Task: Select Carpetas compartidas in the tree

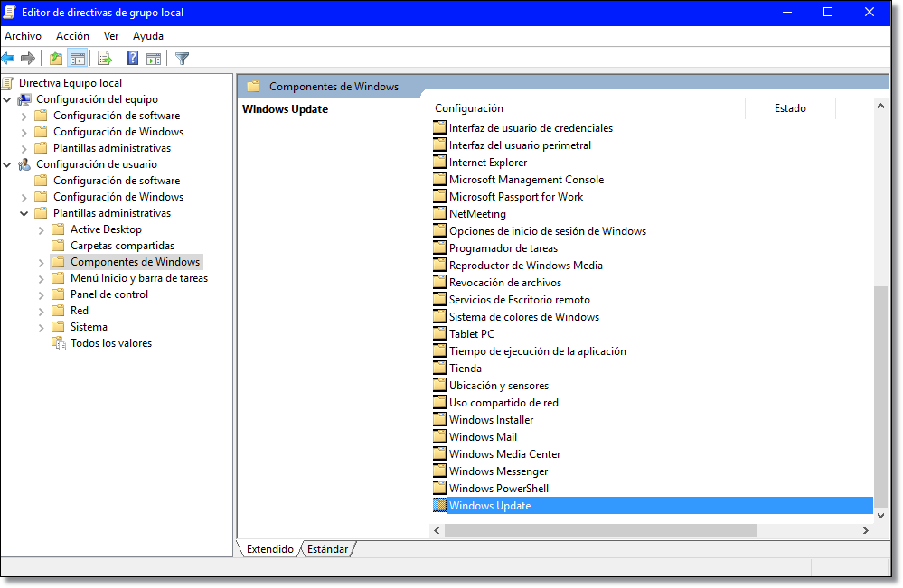Action: click(x=123, y=246)
